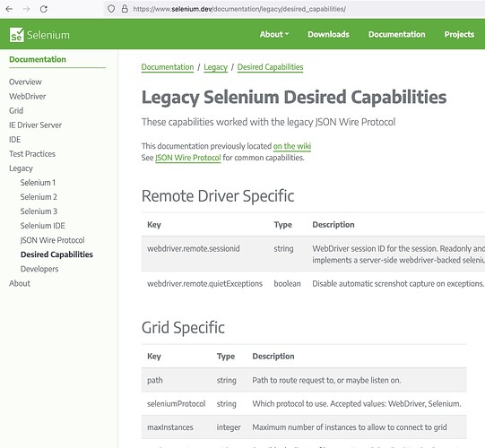Click the Legacy breadcrumb link
Viewport: 485px width, 448px height.
point(215,67)
